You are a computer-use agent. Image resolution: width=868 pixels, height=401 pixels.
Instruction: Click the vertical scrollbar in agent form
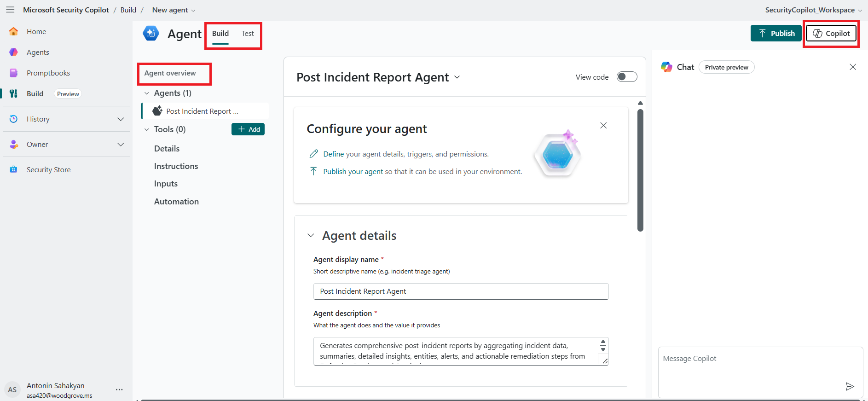tap(640, 170)
